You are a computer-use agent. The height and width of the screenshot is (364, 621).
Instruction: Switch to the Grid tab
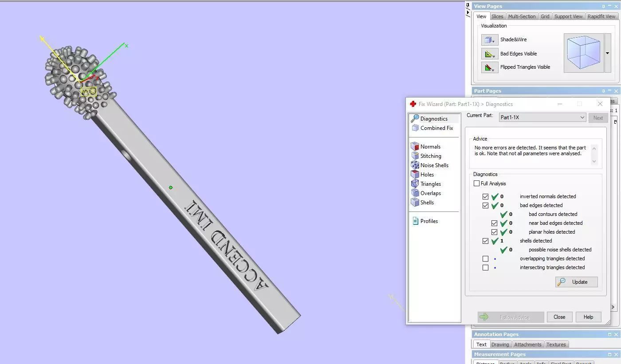545,16
